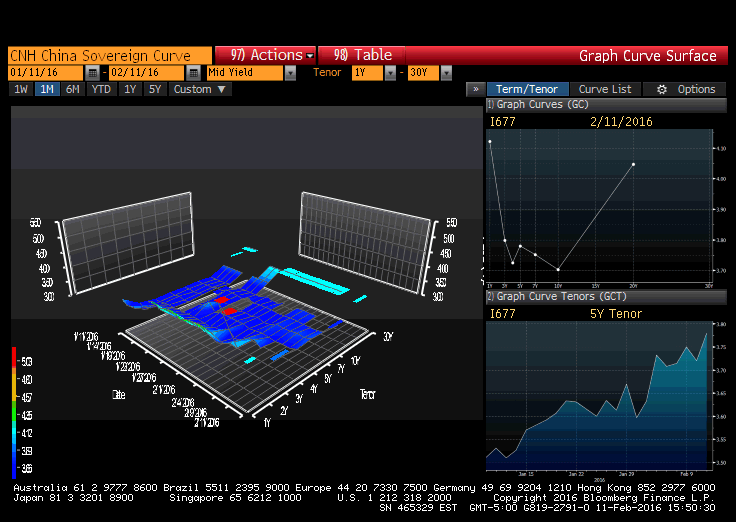This screenshot has width=736, height=522.
Task: Click the 5Y Tenor chart title
Action: [615, 314]
